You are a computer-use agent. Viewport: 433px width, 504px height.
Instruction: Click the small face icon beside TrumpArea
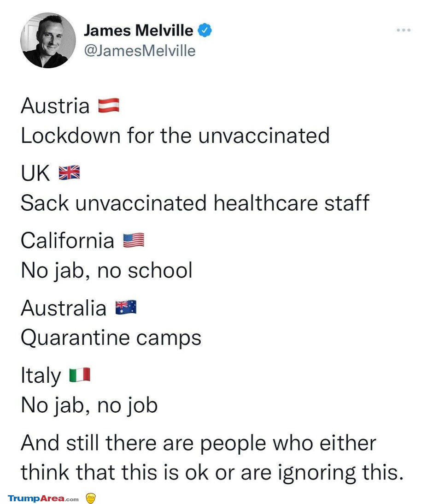tap(91, 498)
